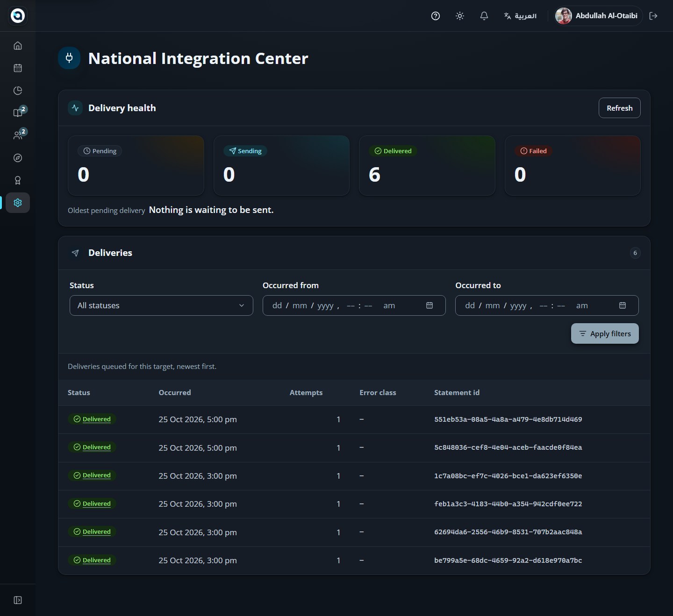The image size is (673, 616).
Task: Click statement id 551eb53a-08a5-4a8a-a479-4e8db714d469
Action: tap(508, 419)
